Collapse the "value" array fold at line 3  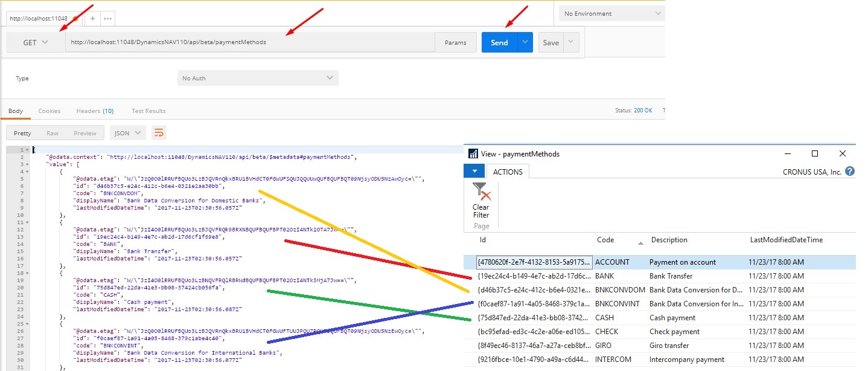click(28, 164)
